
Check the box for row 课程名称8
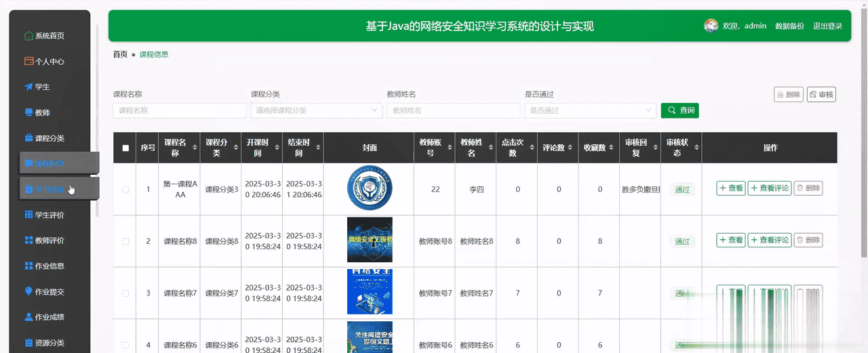pos(125,241)
